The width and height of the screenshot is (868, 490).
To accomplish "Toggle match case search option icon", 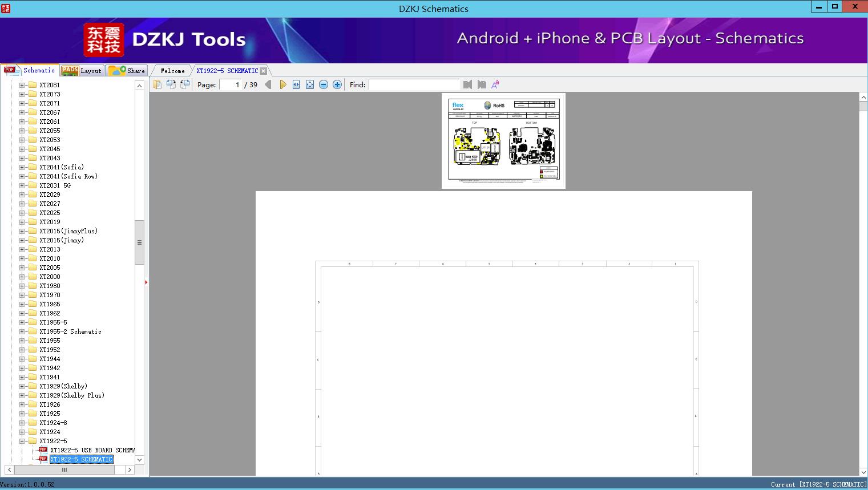I will tap(495, 84).
